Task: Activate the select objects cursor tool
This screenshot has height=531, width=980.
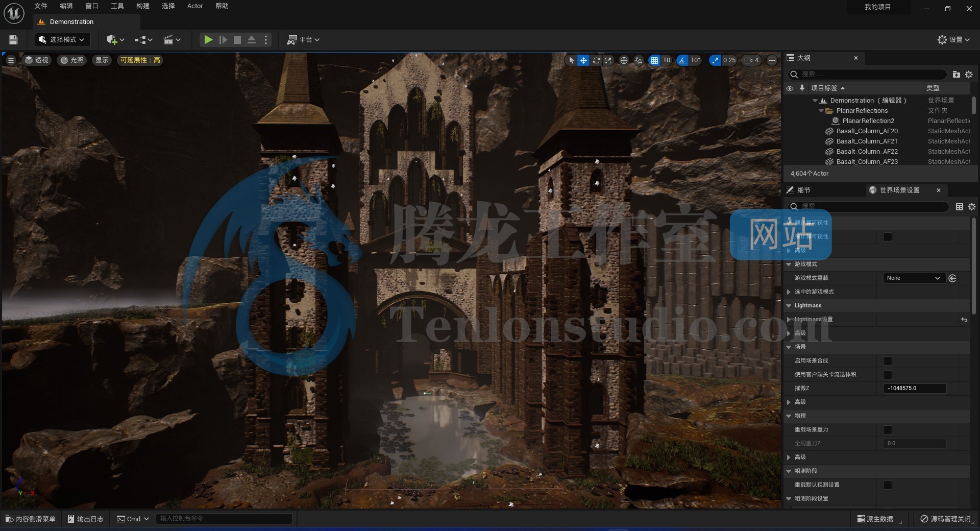Action: [x=571, y=60]
